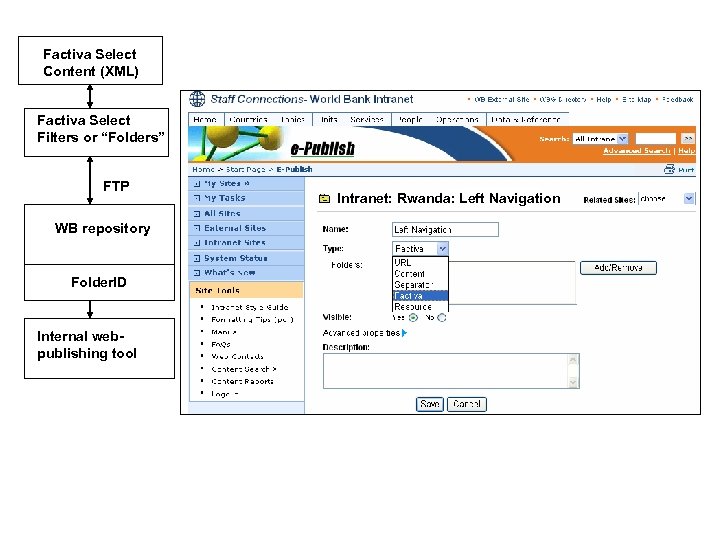Click Logout link under Site Tools
The height and width of the screenshot is (540, 720).
pyautogui.click(x=225, y=394)
